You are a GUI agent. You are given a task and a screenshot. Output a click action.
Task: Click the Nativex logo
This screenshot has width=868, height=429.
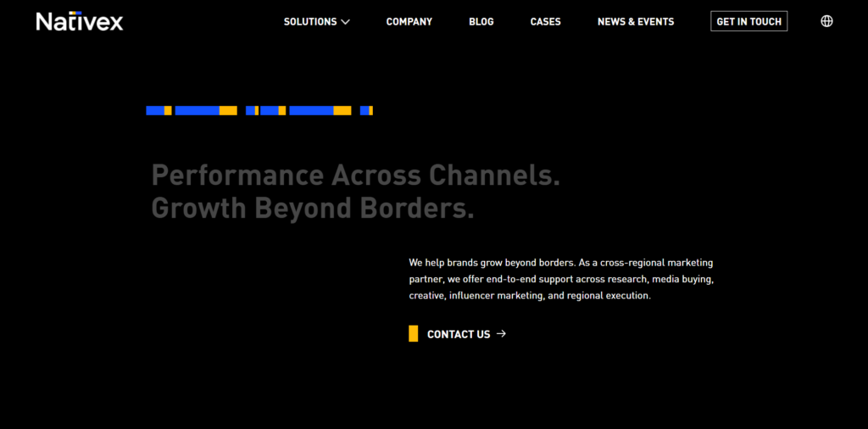coord(80,21)
